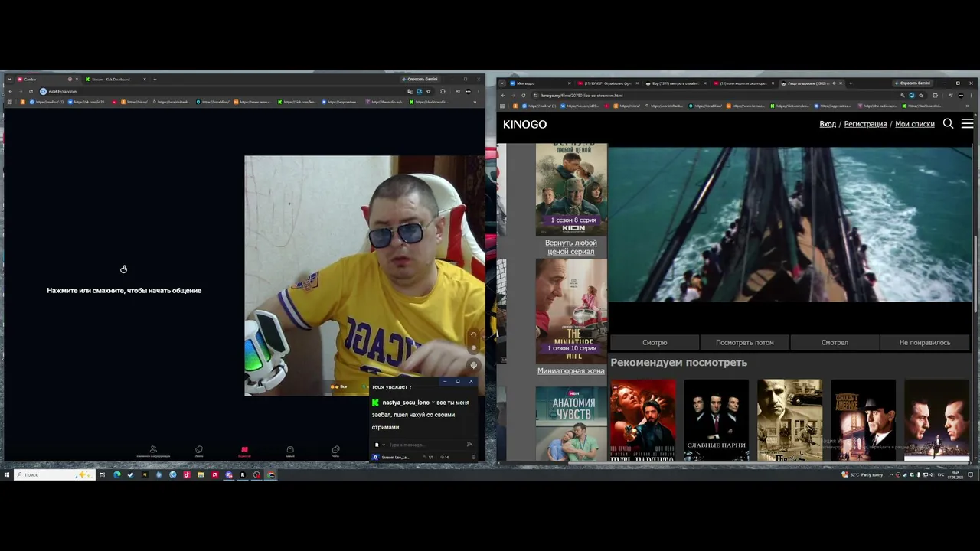Open a new tab in the KINOGO window
Viewport: 980px width, 551px height.
click(x=851, y=83)
